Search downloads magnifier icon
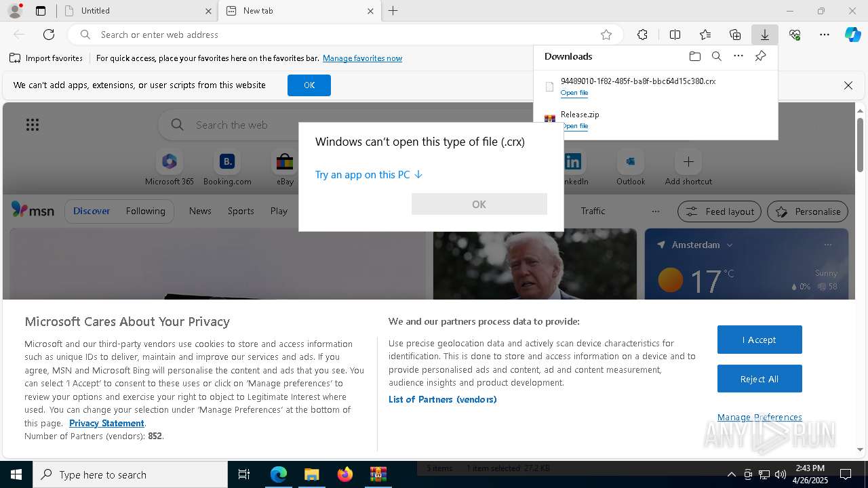Viewport: 868px width, 488px height. pos(716,56)
